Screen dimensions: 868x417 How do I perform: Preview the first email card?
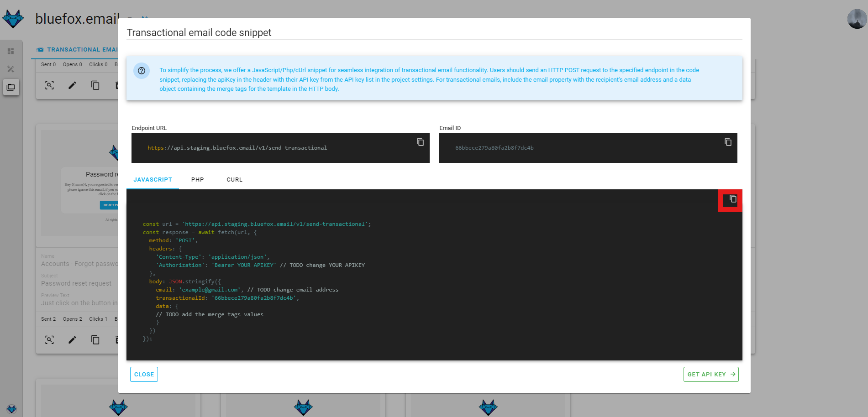point(49,85)
